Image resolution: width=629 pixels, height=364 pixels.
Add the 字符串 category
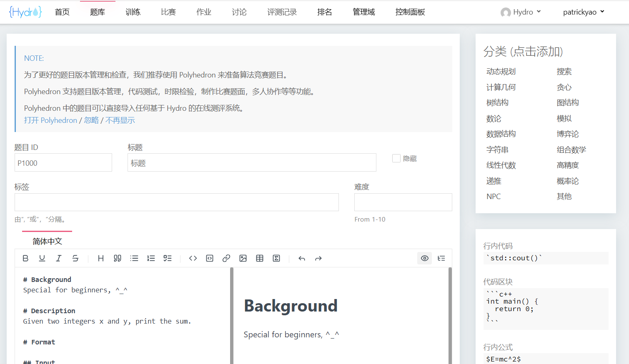click(x=497, y=150)
